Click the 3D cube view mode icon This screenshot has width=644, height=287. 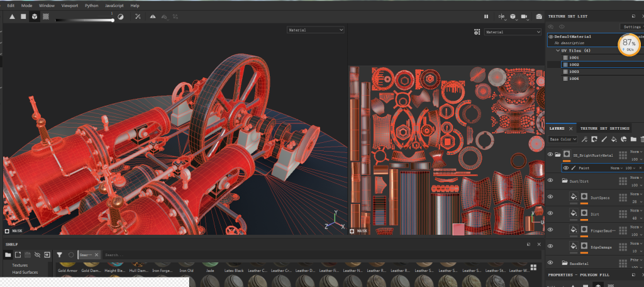pos(513,17)
